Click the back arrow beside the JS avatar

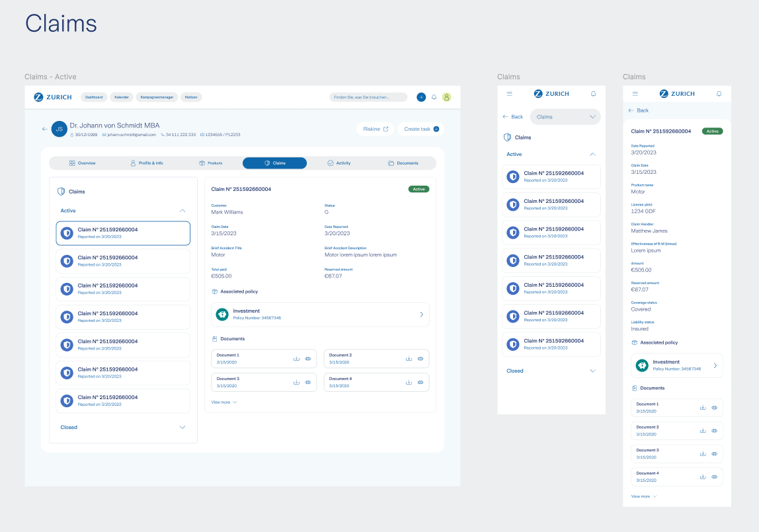coord(44,129)
